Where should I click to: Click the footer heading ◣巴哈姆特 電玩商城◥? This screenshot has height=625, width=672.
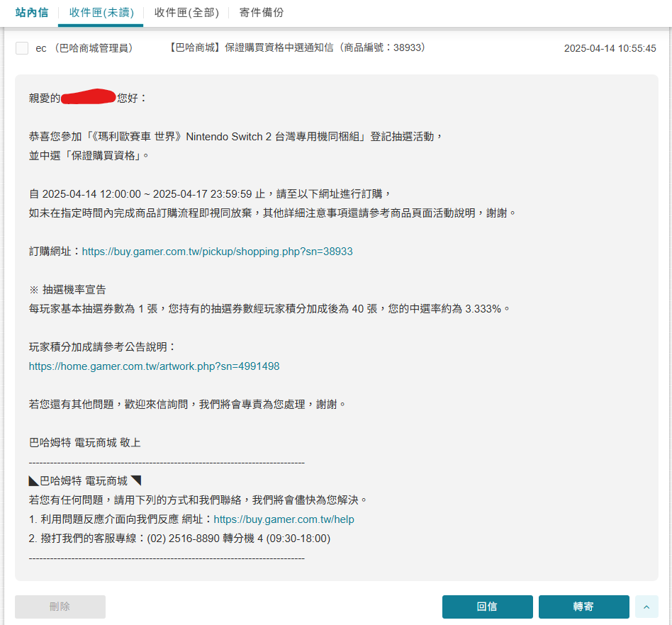click(x=85, y=481)
